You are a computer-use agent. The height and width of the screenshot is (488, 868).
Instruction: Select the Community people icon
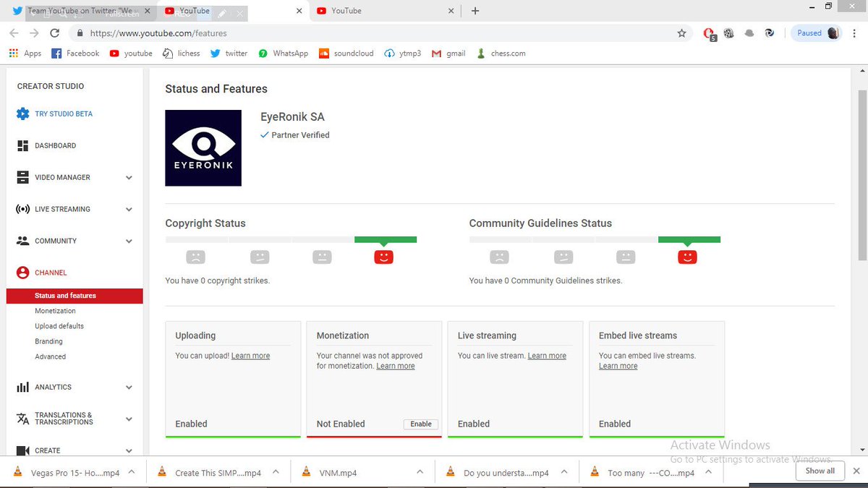22,241
